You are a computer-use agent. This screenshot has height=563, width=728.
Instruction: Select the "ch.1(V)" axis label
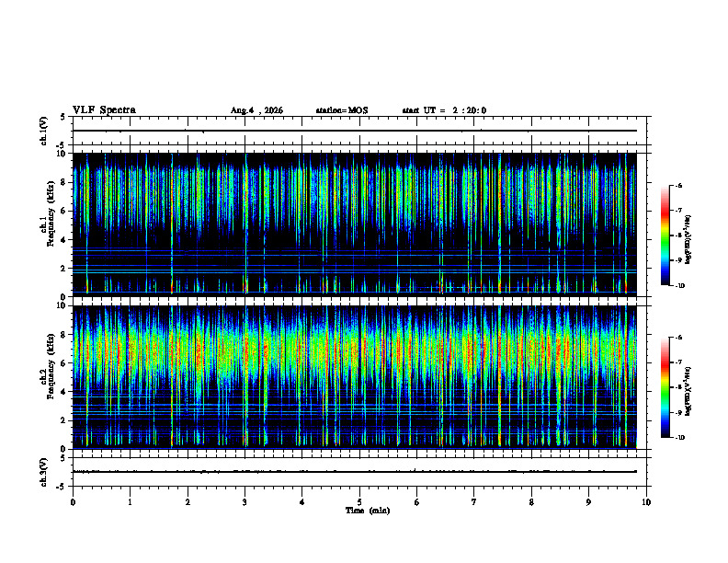pos(44,131)
